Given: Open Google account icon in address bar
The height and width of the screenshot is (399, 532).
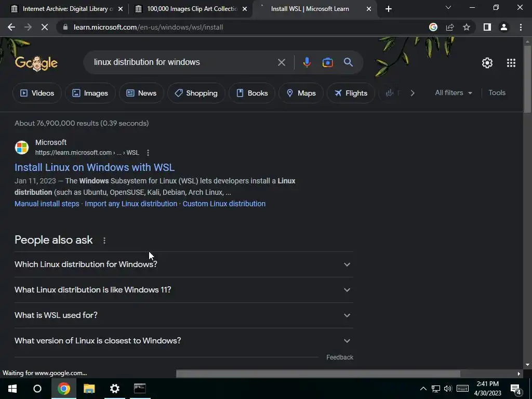Looking at the screenshot, I should (433, 27).
